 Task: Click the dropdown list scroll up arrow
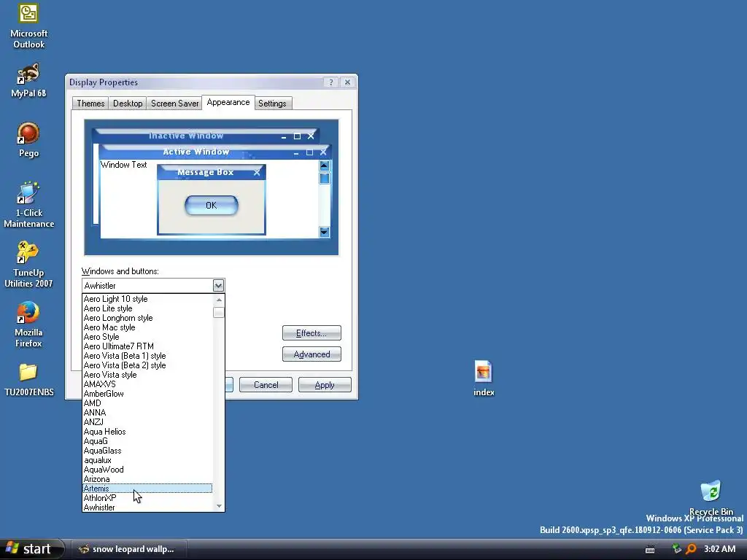tap(219, 300)
